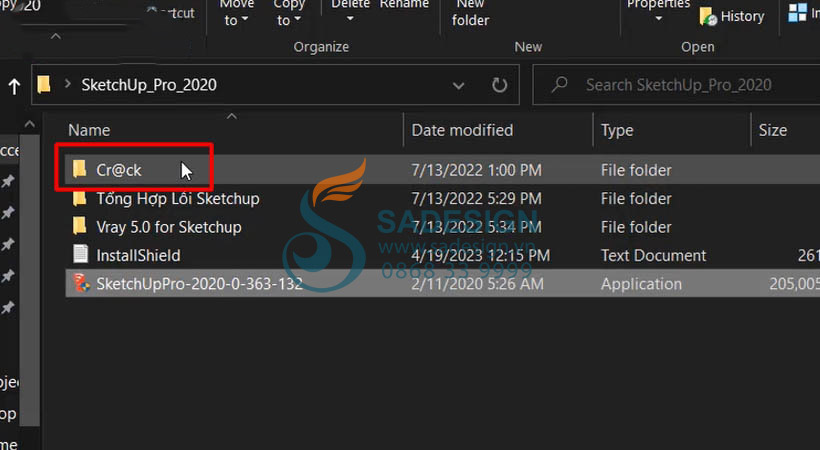The width and height of the screenshot is (820, 450).
Task: Click the 2/11/2020 5:26 AM date cell
Action: [x=477, y=284]
